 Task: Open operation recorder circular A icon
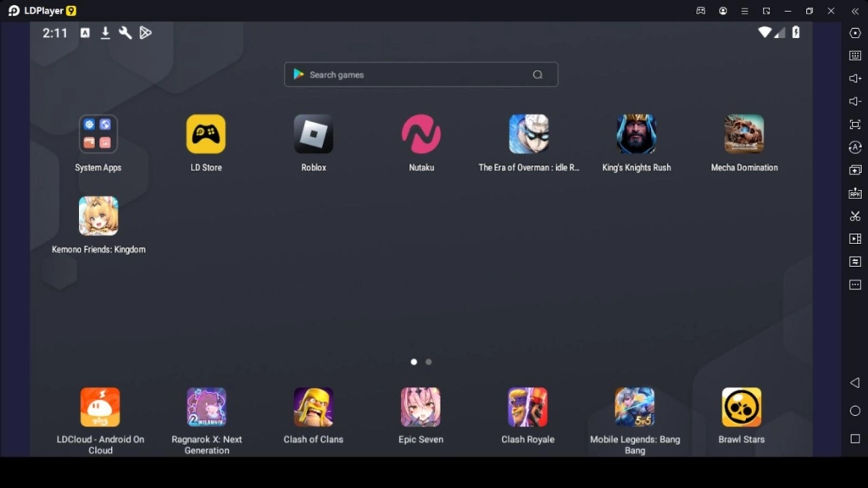tap(854, 147)
